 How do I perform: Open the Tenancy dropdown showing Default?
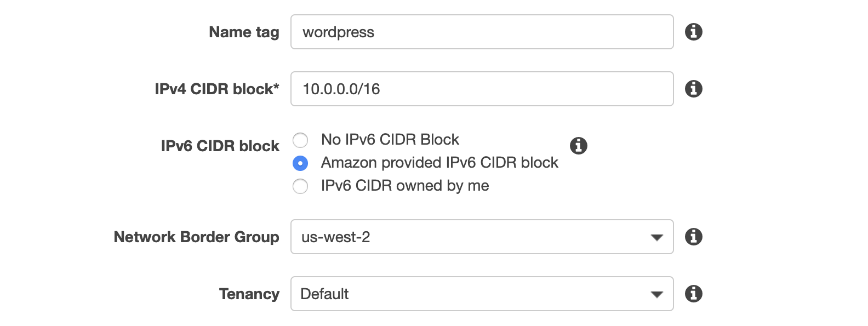(482, 294)
